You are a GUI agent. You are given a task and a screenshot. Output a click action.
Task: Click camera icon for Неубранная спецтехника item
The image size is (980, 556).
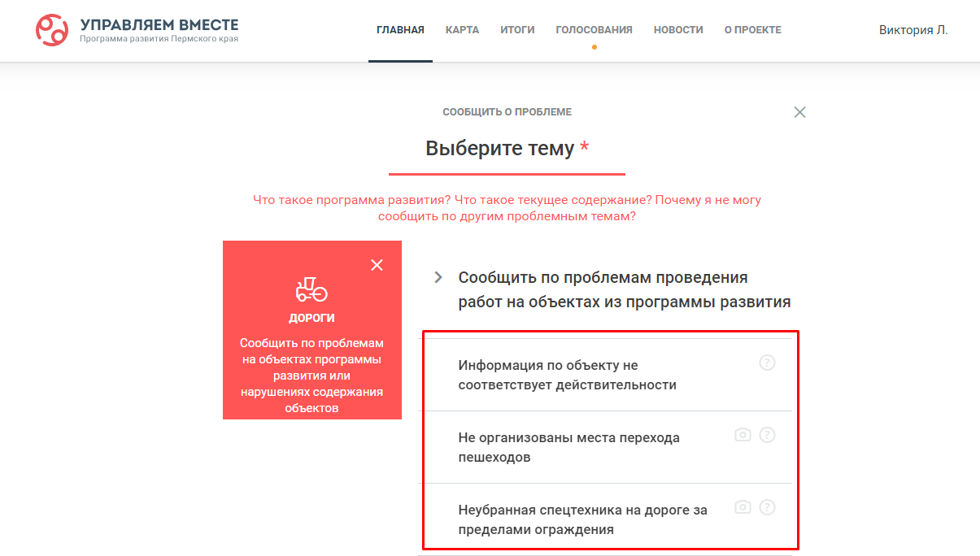(743, 507)
